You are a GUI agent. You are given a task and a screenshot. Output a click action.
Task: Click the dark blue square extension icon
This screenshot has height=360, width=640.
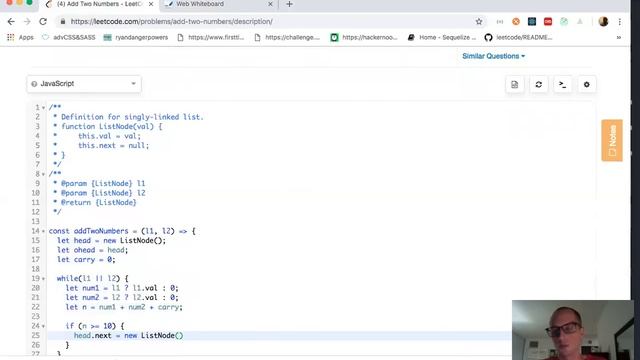(532, 22)
